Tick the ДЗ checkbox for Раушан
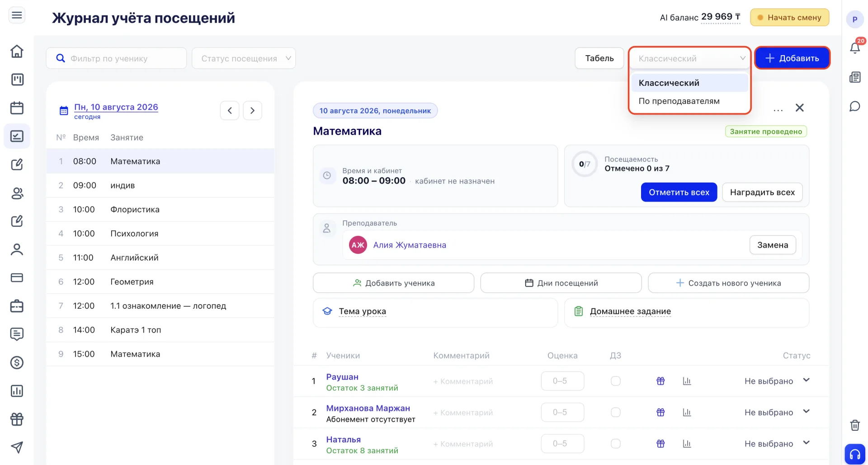Screen dimensions: 868x465 (615, 381)
